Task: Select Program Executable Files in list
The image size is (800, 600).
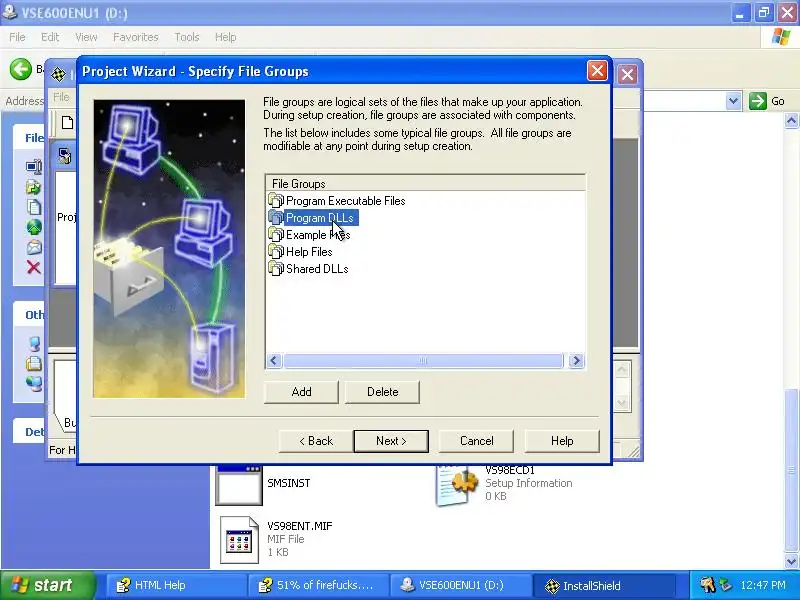Action: pos(345,201)
